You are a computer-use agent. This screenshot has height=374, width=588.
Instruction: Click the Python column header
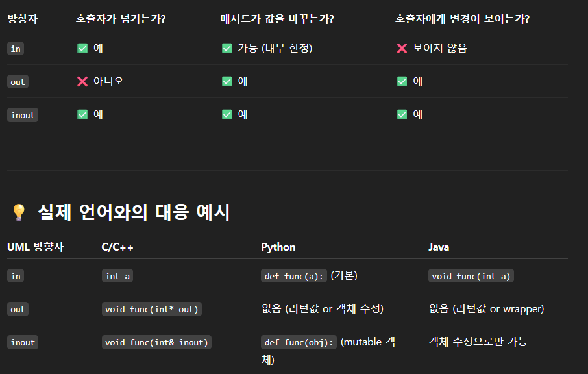click(278, 247)
